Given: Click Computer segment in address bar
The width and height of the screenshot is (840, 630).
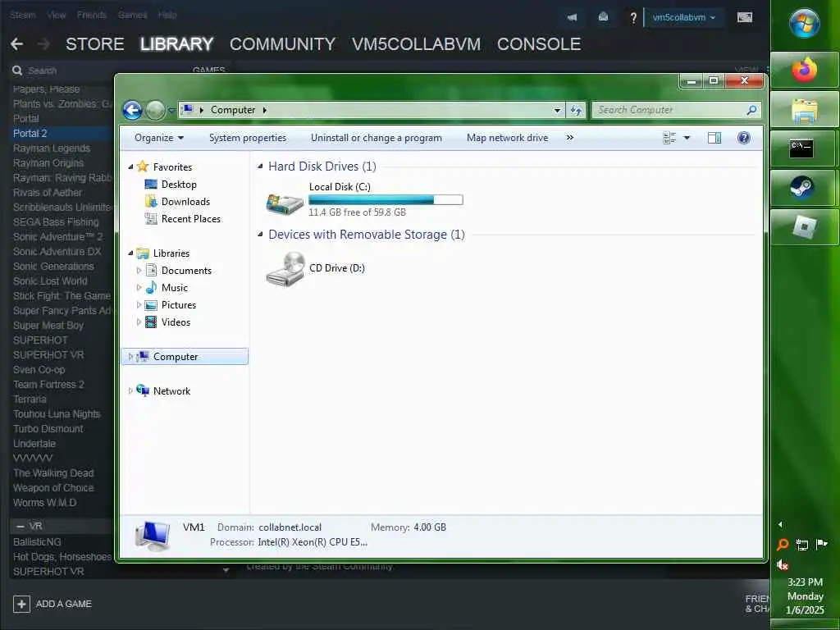Looking at the screenshot, I should click(x=232, y=111).
